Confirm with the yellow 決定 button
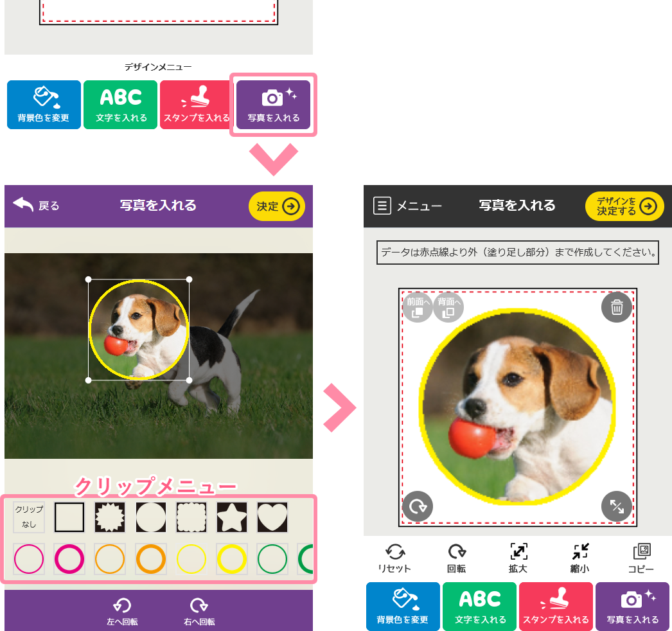This screenshot has width=672, height=631. [277, 206]
